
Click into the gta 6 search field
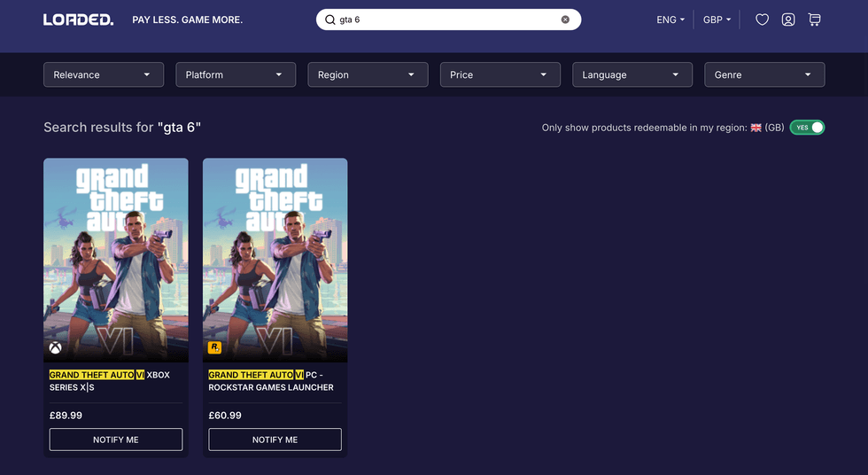[448, 19]
